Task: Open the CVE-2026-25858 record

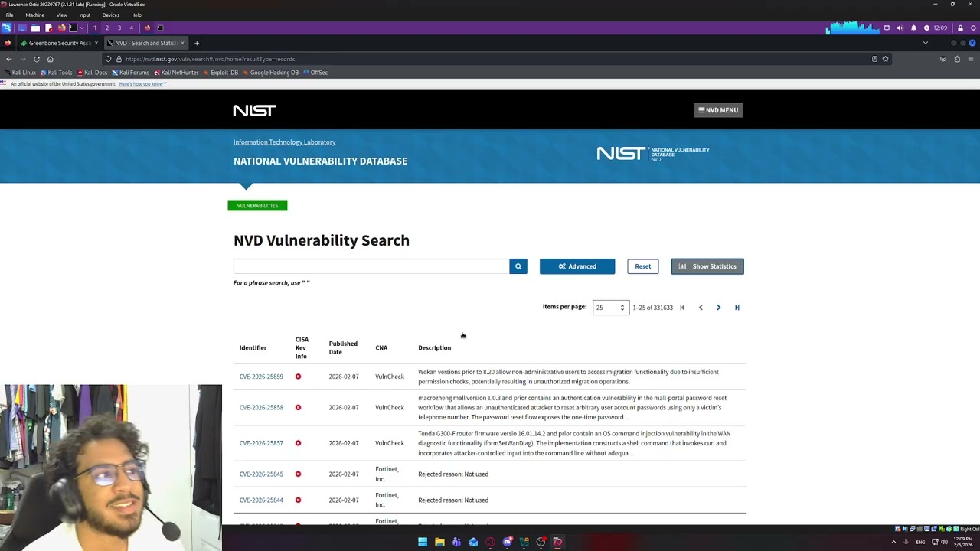Action: tap(261, 407)
